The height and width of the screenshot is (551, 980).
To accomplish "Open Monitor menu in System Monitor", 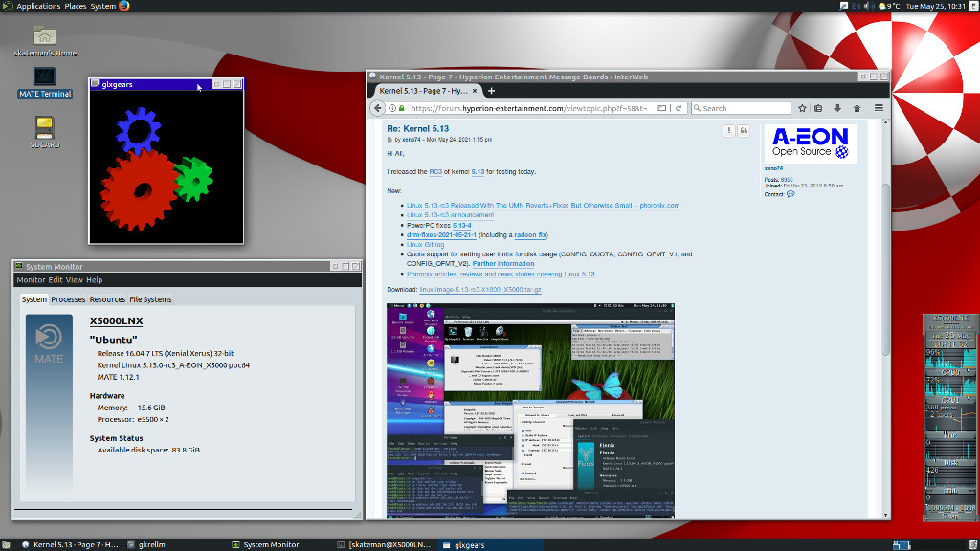I will (31, 280).
